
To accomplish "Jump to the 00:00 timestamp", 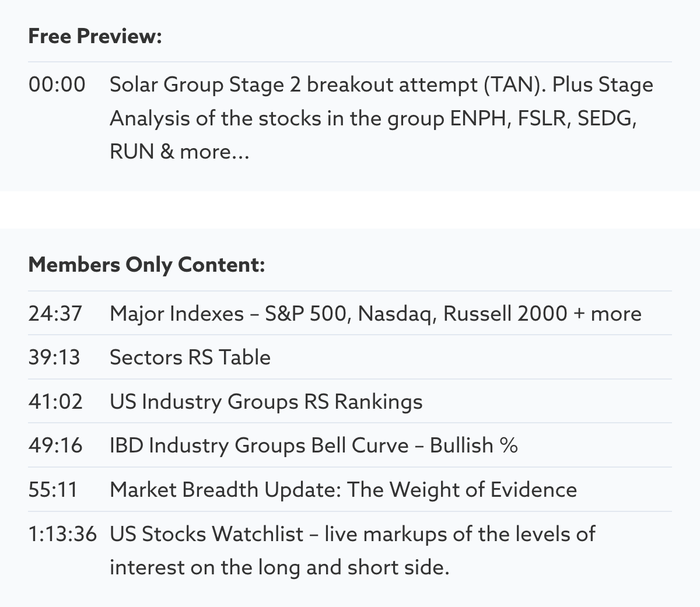I will (57, 85).
